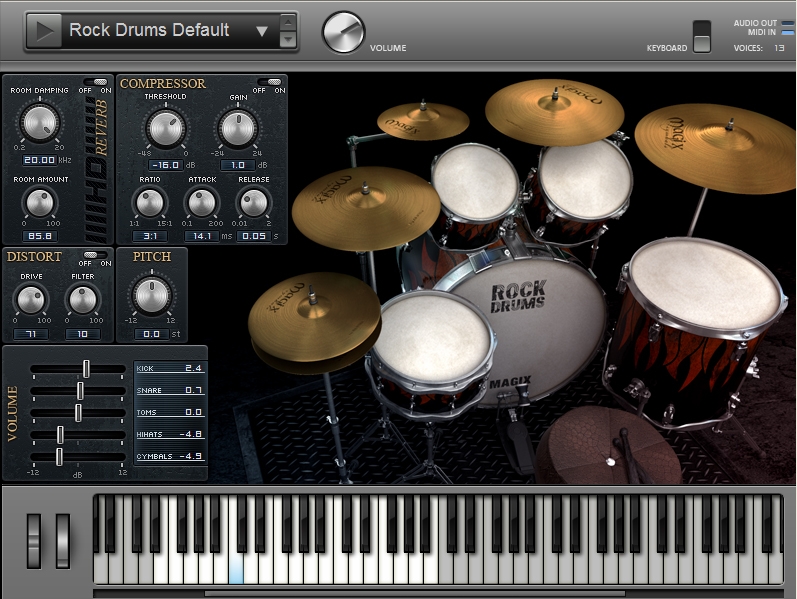Click the Snare volume slider handle

coord(80,391)
